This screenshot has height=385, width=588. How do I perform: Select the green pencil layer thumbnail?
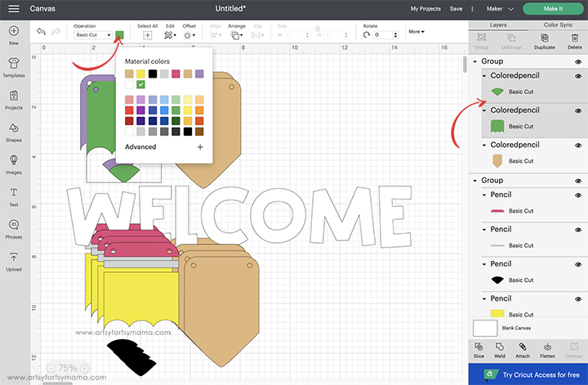497,127
